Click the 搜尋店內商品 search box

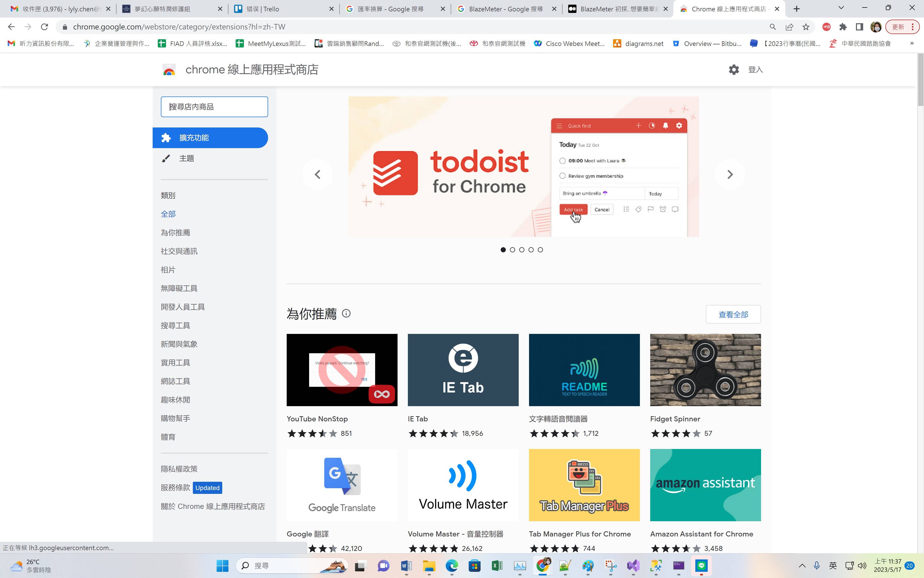click(214, 107)
